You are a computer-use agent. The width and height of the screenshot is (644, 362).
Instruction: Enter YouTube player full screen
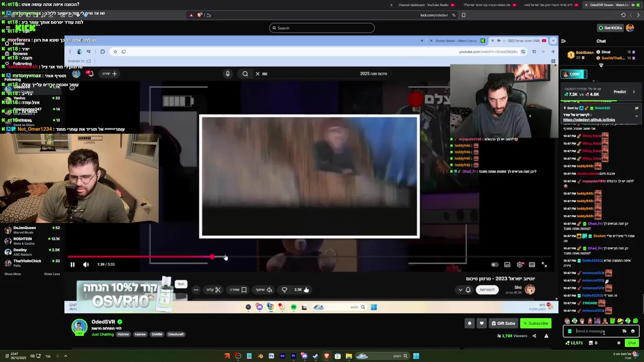pyautogui.click(x=544, y=264)
